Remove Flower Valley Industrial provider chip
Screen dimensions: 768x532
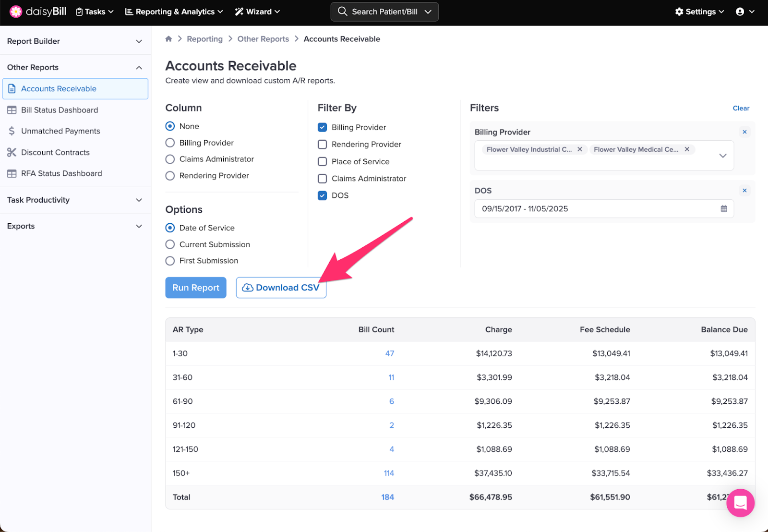(x=580, y=149)
